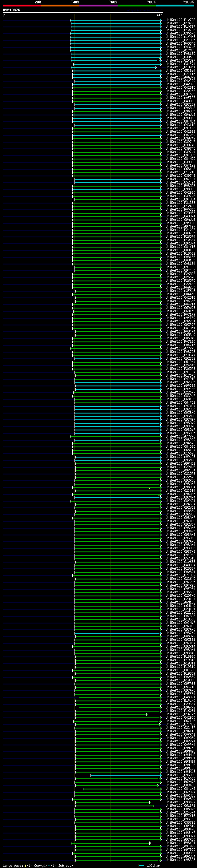The height and width of the screenshot is (868, 197).
Task: Click the orange ~40% identity scale segment
Action: pyautogui.click(x=60, y=6)
